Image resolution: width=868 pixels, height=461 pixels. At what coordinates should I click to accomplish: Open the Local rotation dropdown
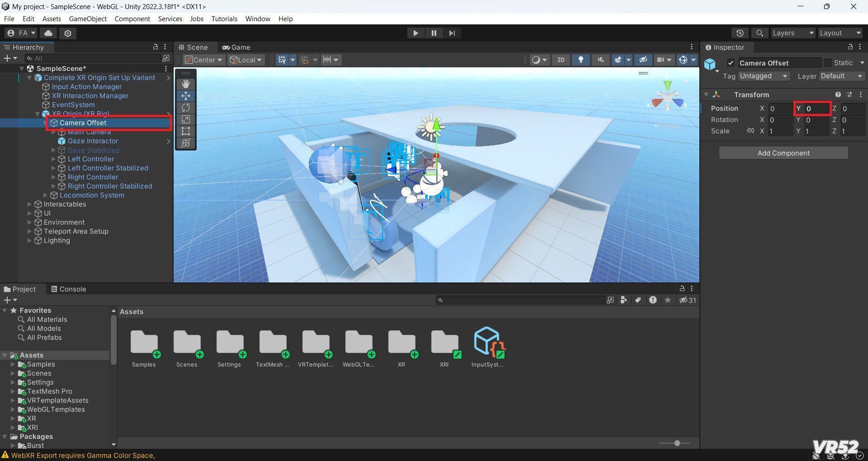pyautogui.click(x=245, y=60)
